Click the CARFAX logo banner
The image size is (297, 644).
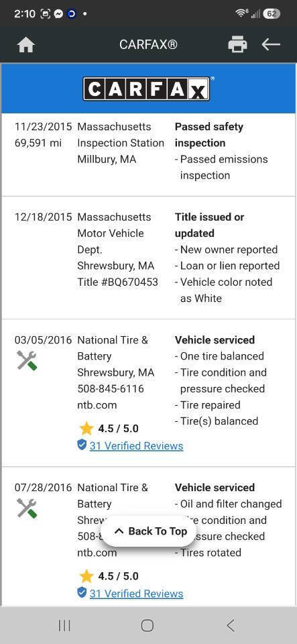click(x=148, y=89)
